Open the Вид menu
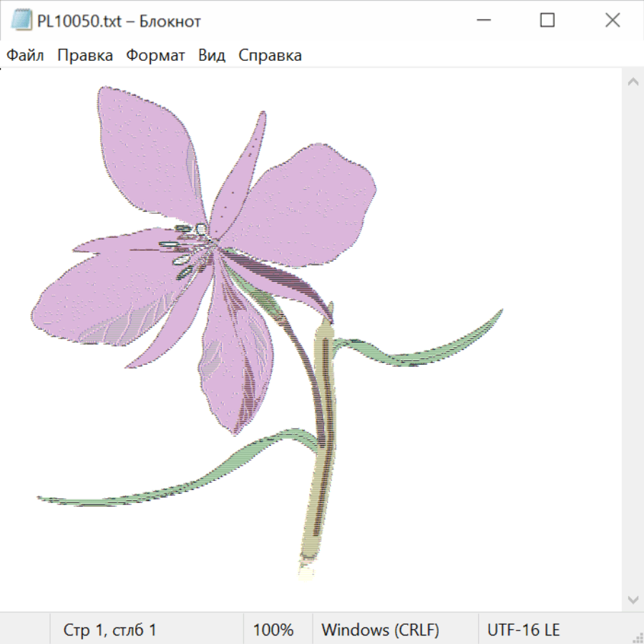The height and width of the screenshot is (644, 644). point(212,56)
